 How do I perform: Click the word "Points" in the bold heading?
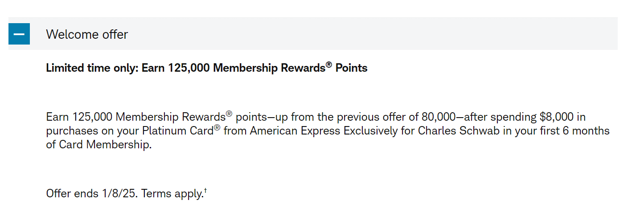point(351,68)
